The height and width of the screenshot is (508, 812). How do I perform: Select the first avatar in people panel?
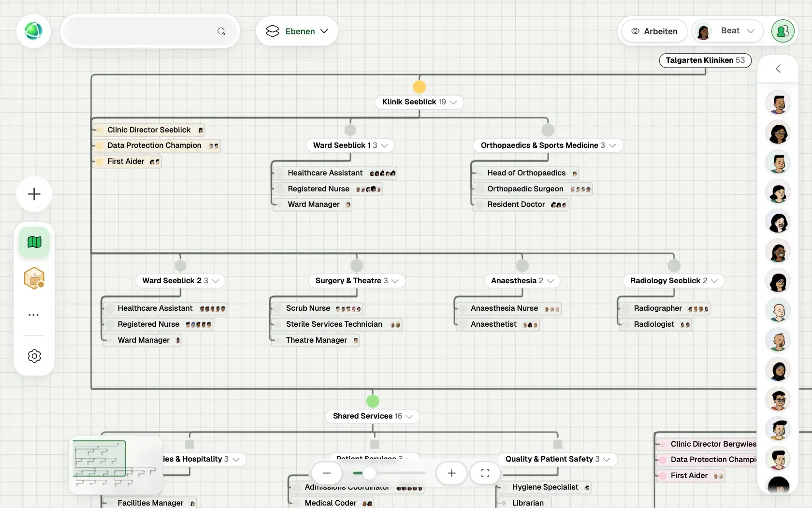[778, 103]
